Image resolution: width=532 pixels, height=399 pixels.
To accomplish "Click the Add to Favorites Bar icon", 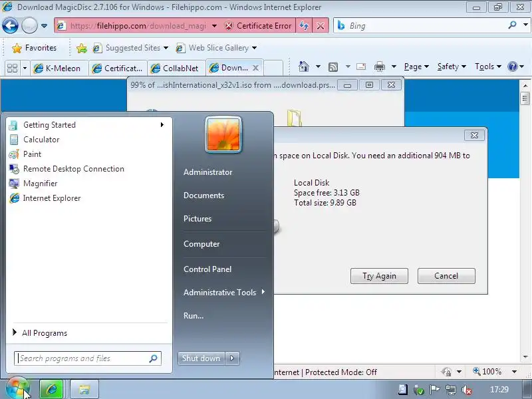I will pos(82,48).
